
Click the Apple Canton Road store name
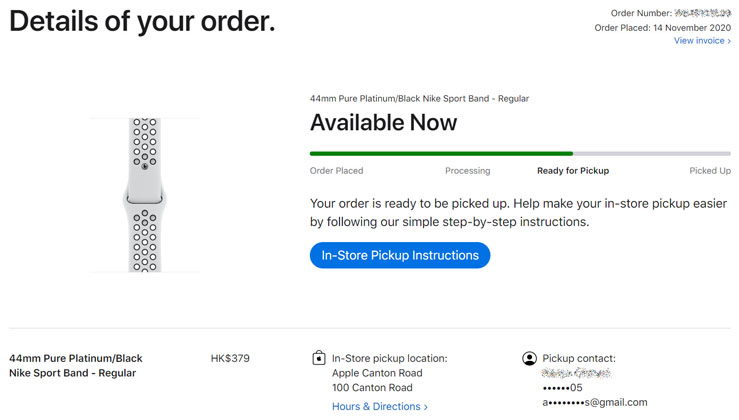point(377,373)
